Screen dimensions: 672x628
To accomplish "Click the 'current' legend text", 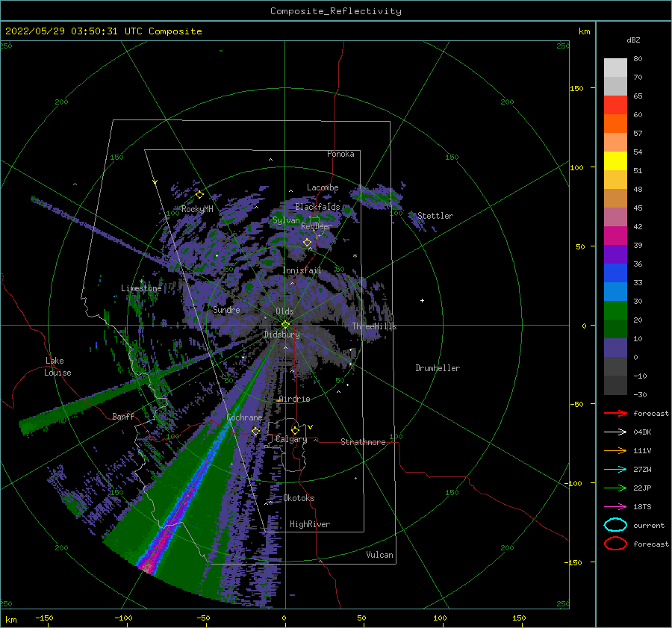I will point(649,526).
